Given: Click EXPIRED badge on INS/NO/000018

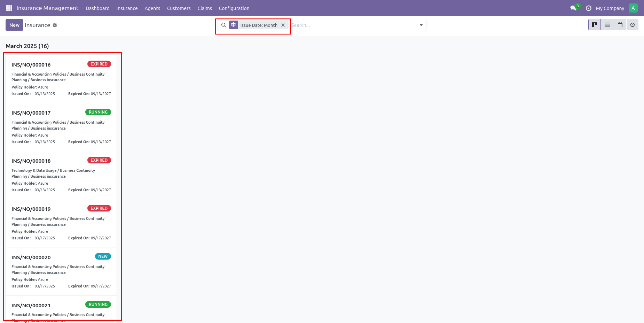Looking at the screenshot, I should pyautogui.click(x=99, y=160).
